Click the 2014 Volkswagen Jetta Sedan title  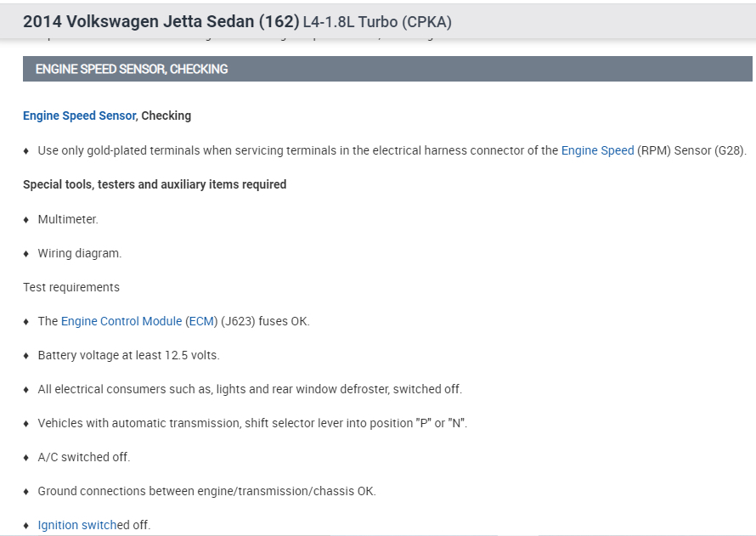pos(161,20)
